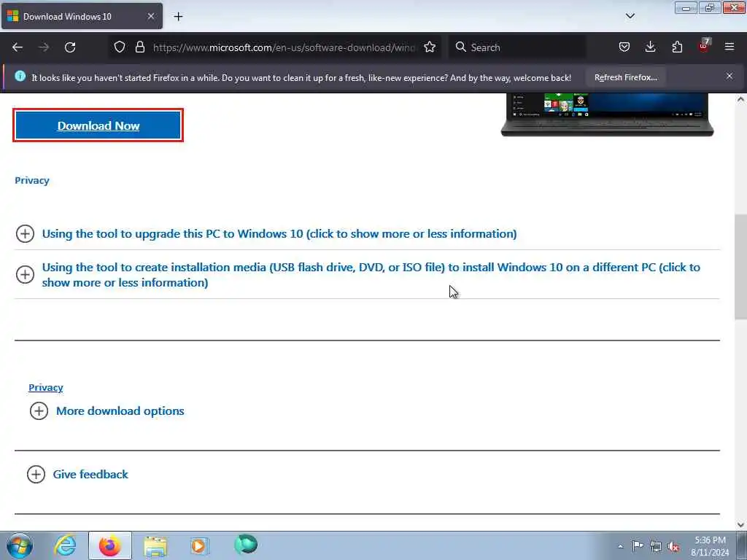
Task: Click the Search box in toolbar
Action: pyautogui.click(x=517, y=47)
